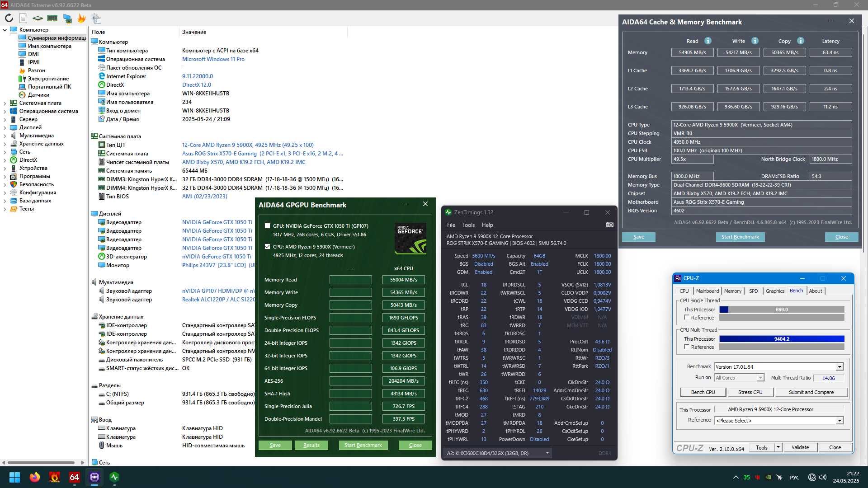Launch the stability test flame icon in the toolbar
Image resolution: width=868 pixels, height=488 pixels.
coord(81,18)
